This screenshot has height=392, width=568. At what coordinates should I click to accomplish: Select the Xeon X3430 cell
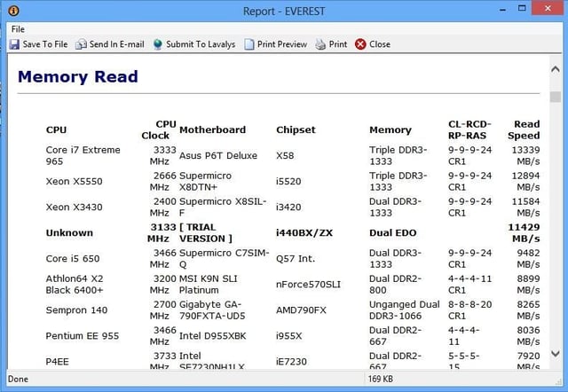[74, 207]
